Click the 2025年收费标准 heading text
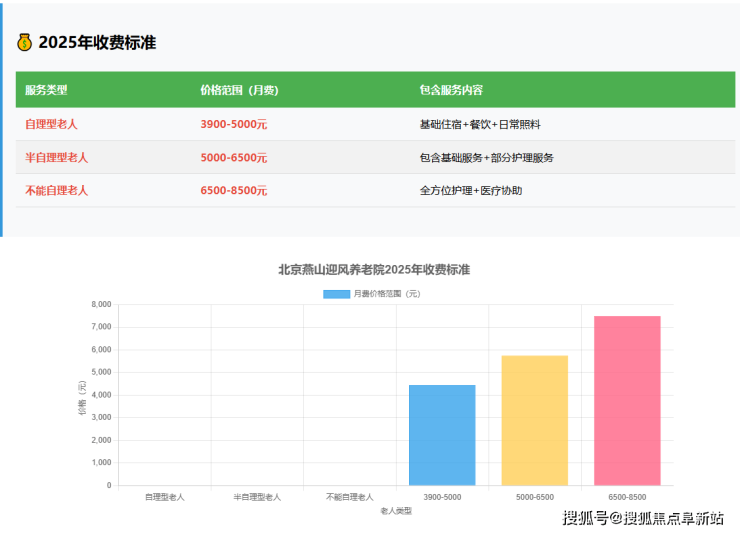This screenshot has width=740, height=534. [x=97, y=42]
